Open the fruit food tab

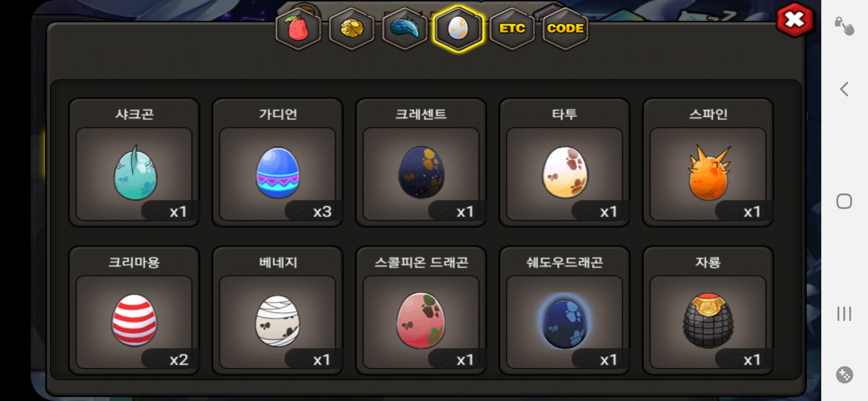pyautogui.click(x=298, y=29)
